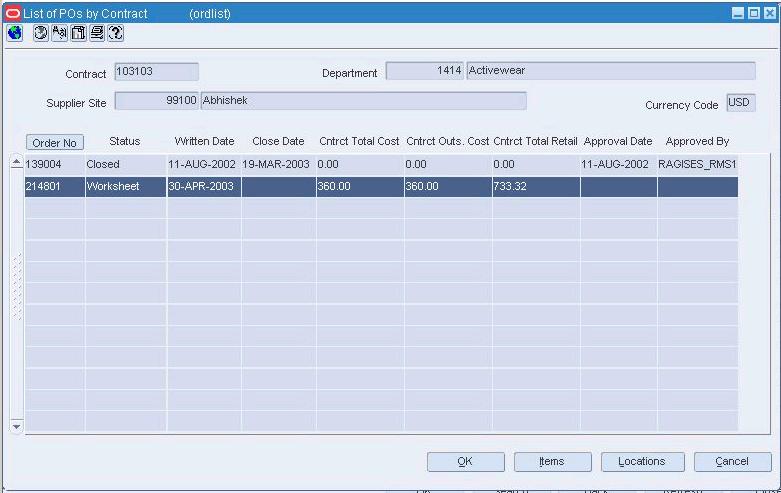The height and width of the screenshot is (493, 781).
Task: Click the Worksheet status cell
Action: (126, 187)
